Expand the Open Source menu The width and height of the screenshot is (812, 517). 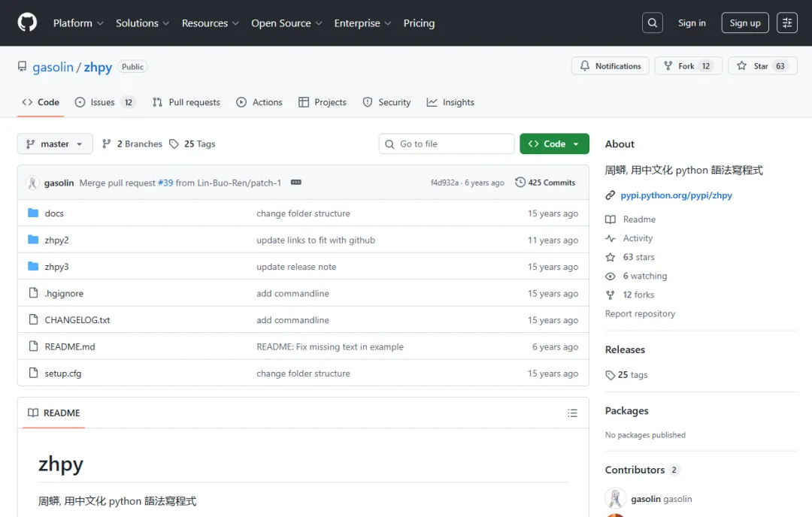pyautogui.click(x=287, y=23)
